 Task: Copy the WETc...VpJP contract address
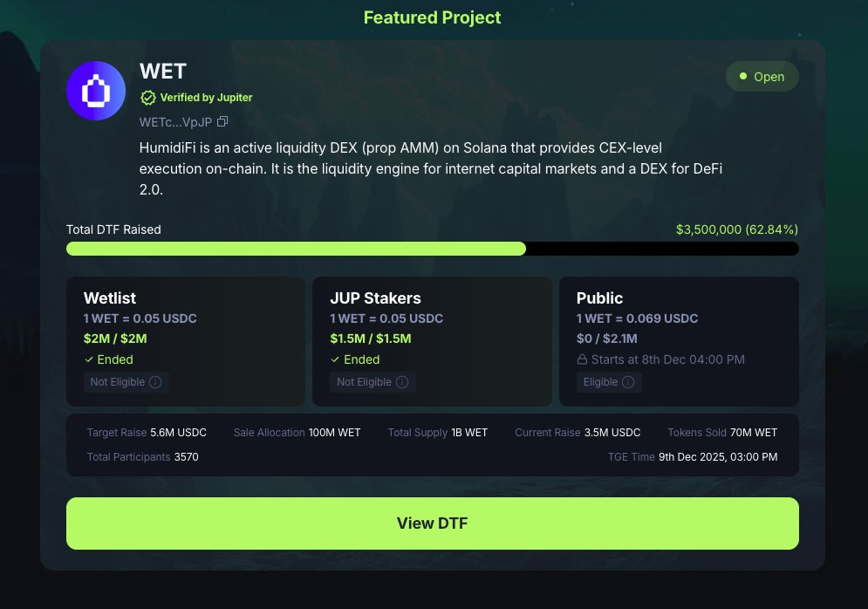[x=222, y=122]
